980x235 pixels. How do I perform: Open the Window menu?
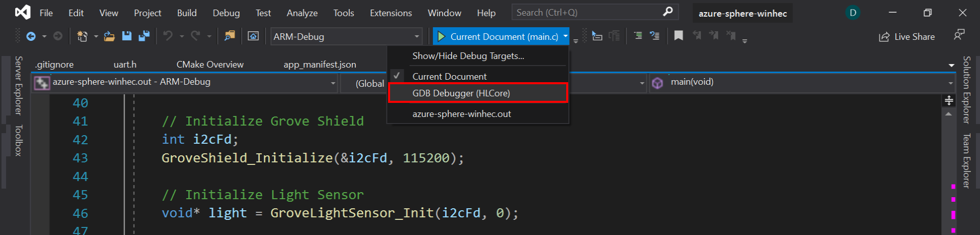444,13
